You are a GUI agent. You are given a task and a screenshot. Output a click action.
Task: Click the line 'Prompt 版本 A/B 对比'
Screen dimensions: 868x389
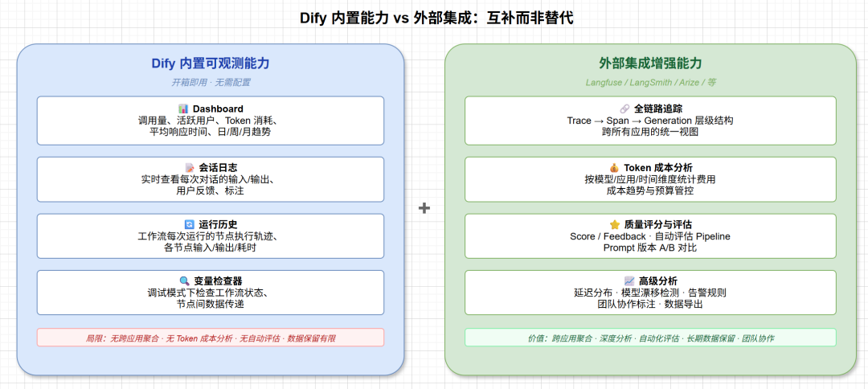tap(650, 248)
